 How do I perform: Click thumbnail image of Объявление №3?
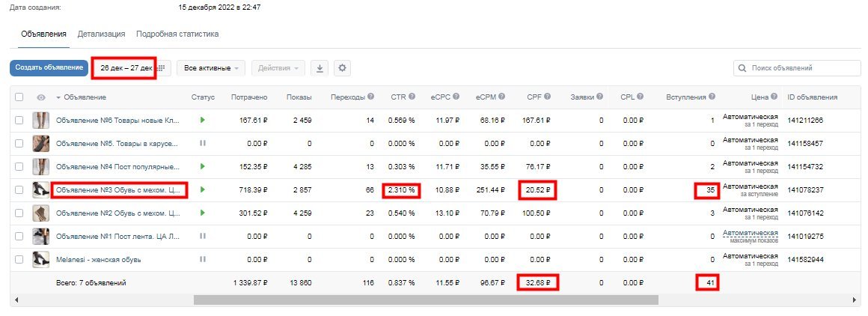coord(41,190)
